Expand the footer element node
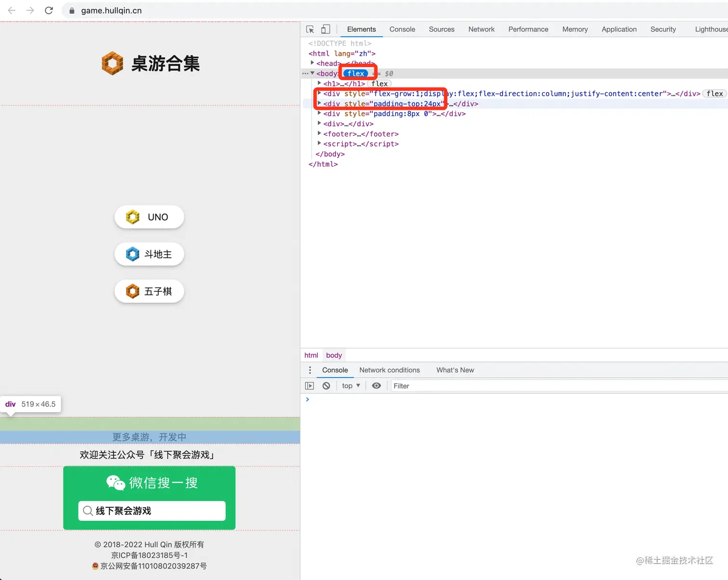The width and height of the screenshot is (728, 580). (319, 133)
